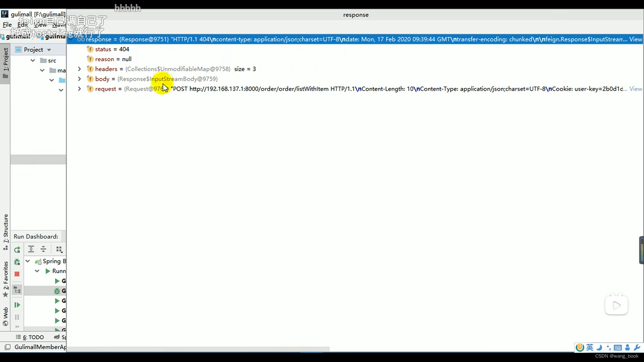Expand the body field node
This screenshot has height=362, width=644.
pyautogui.click(x=79, y=79)
